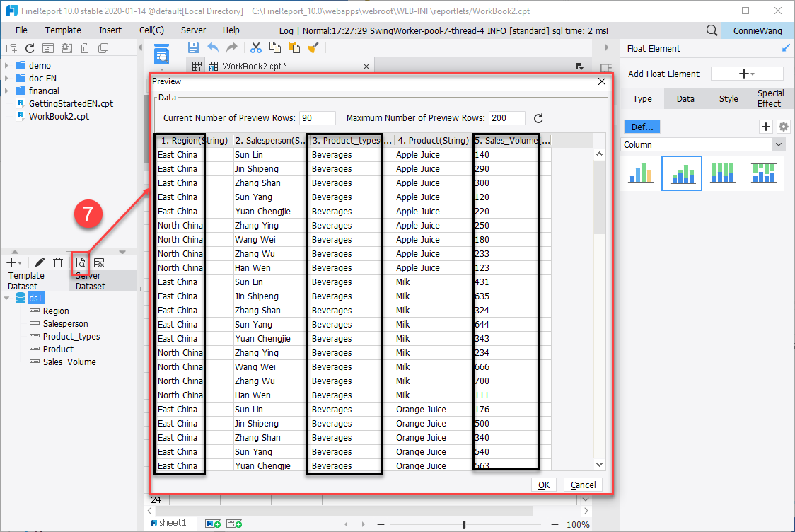Click Maximum Number of Preview Rows field
The image size is (795, 532).
506,118
